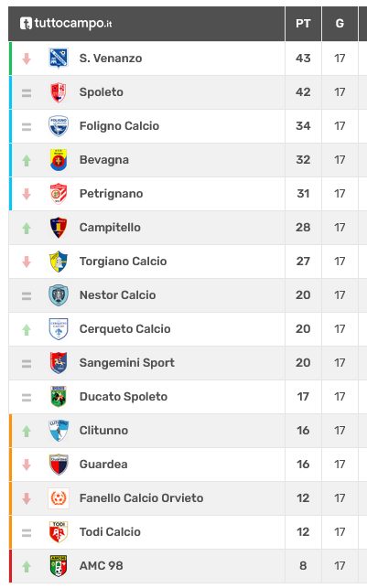Click the Todi Calcio crest
Screen dimensions: 367x588
coord(59,531)
